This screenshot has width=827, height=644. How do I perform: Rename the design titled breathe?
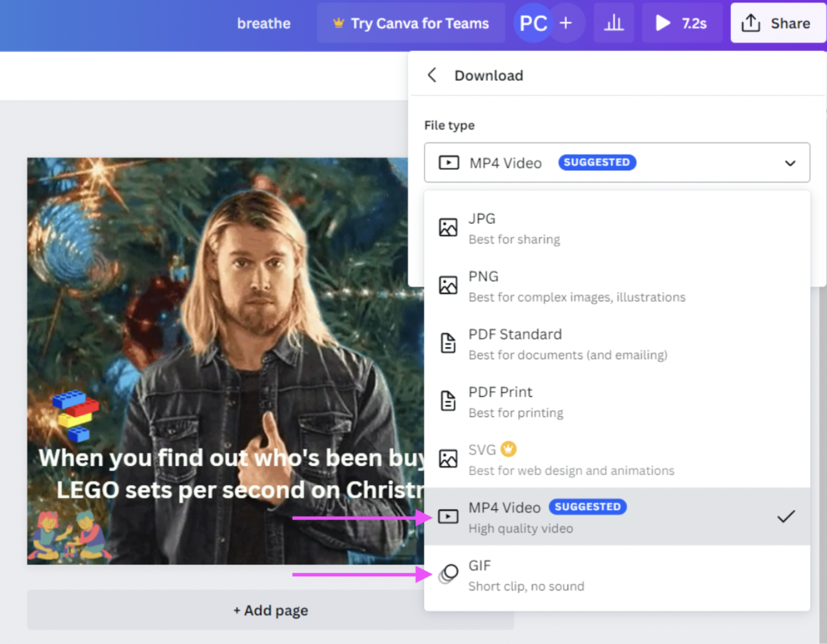[264, 24]
